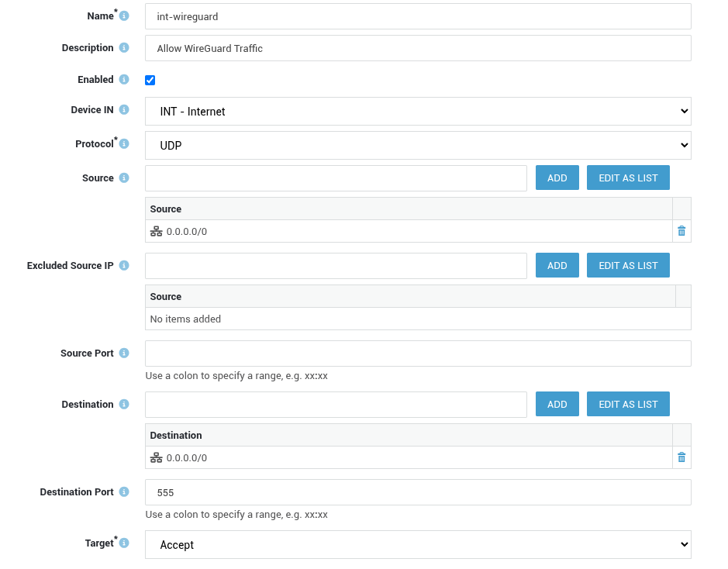This screenshot has height=569, width=728.
Task: Focus the Description input field
Action: (x=418, y=48)
